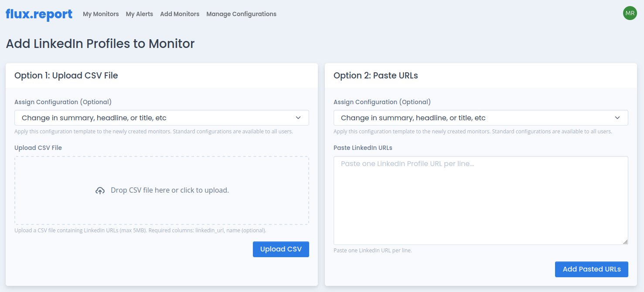The image size is (644, 292).
Task: Open the Paste URLs configuration dropdown
Action: pyautogui.click(x=480, y=117)
